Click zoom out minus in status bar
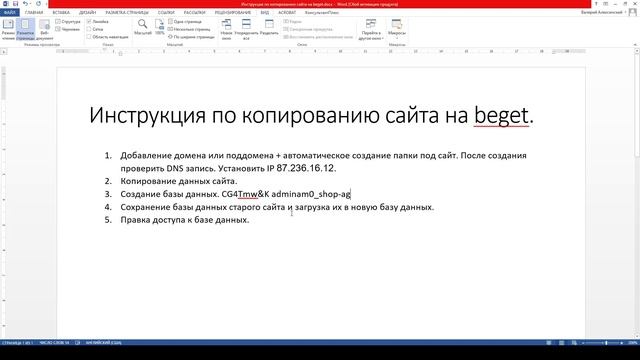Image resolution: width=640 pixels, height=360 pixels. [x=583, y=343]
